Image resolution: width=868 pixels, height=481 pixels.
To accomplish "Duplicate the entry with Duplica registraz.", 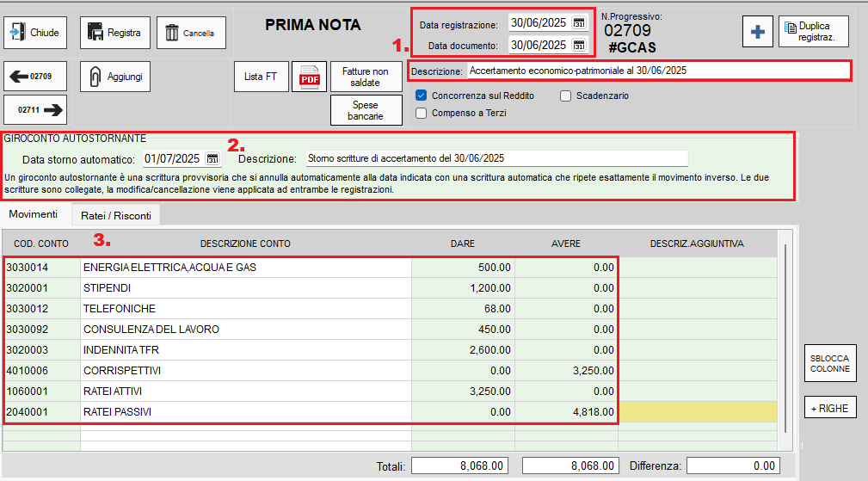I will coord(813,32).
